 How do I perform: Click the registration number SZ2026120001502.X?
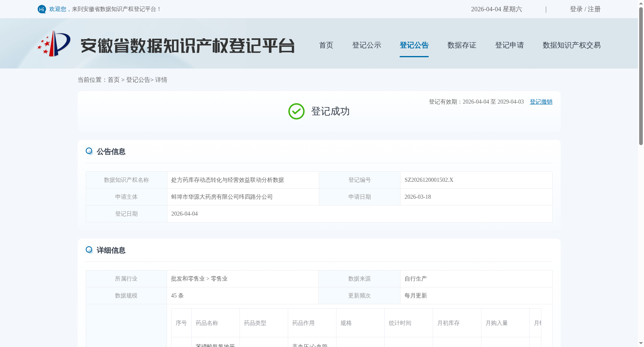point(429,180)
